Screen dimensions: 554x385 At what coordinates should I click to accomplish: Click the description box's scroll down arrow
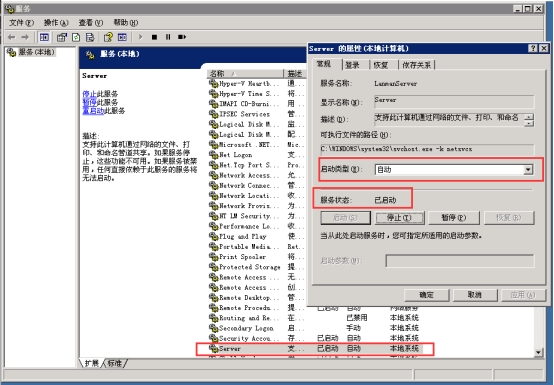click(x=529, y=124)
